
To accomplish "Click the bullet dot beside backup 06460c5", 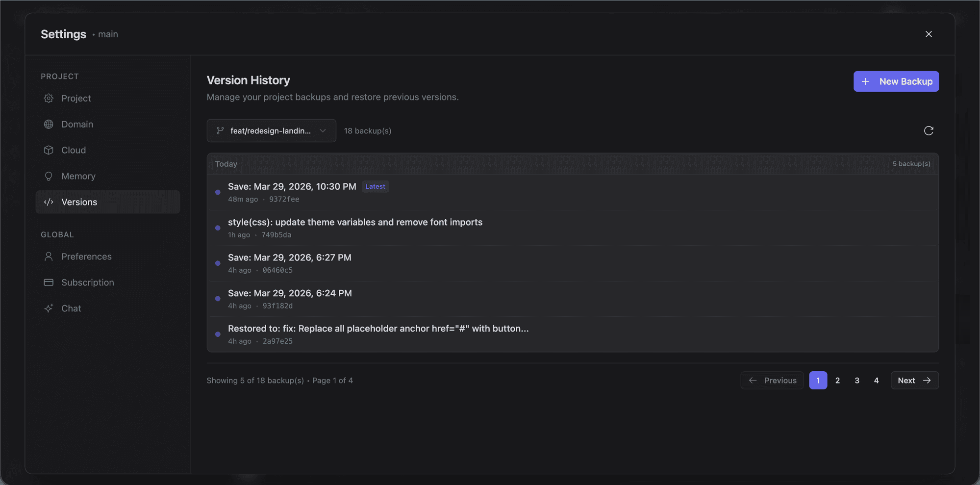I will (218, 263).
